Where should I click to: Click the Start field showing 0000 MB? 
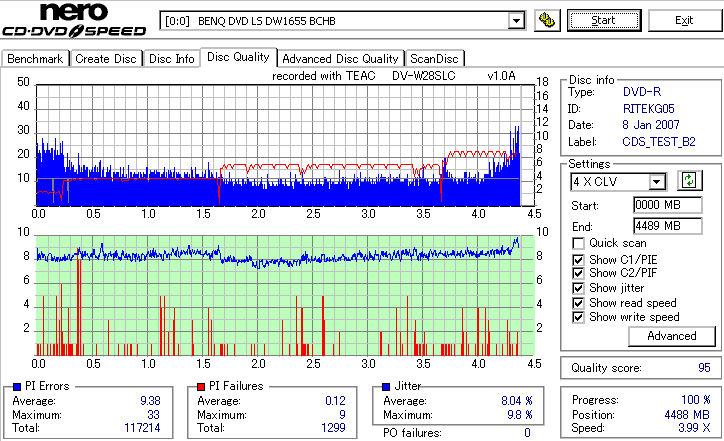click(x=668, y=205)
